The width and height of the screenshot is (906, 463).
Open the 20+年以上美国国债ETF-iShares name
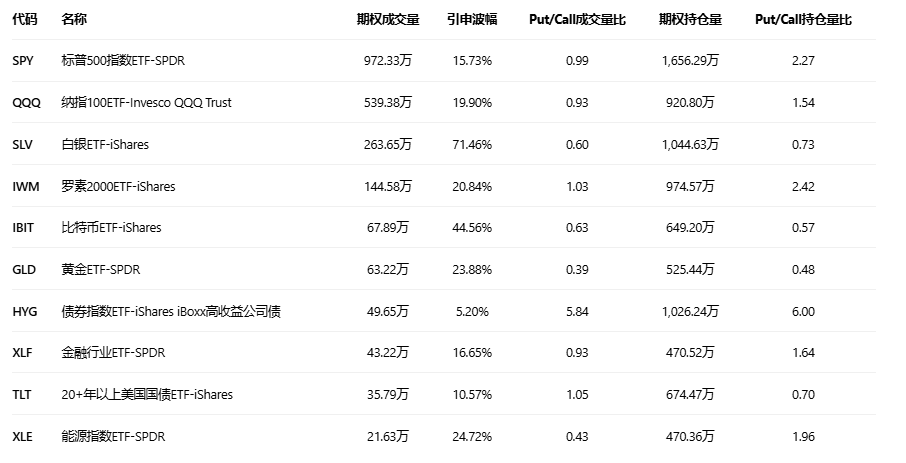(x=147, y=395)
